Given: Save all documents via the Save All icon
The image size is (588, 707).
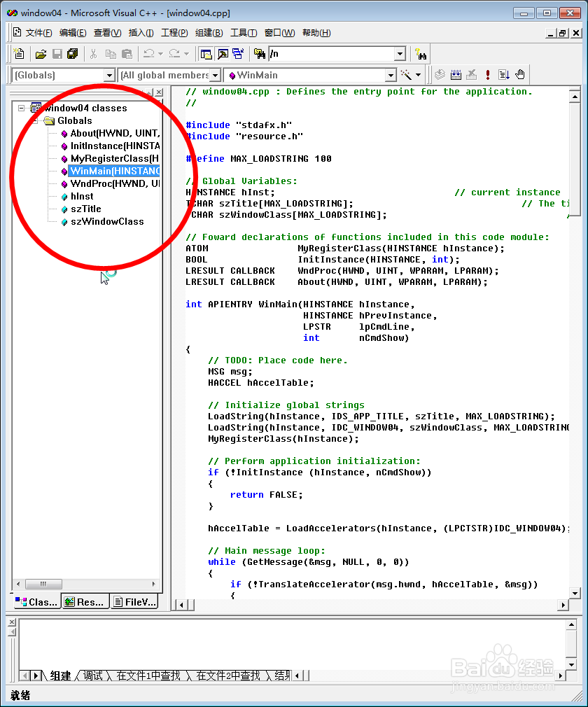Looking at the screenshot, I should pyautogui.click(x=73, y=53).
